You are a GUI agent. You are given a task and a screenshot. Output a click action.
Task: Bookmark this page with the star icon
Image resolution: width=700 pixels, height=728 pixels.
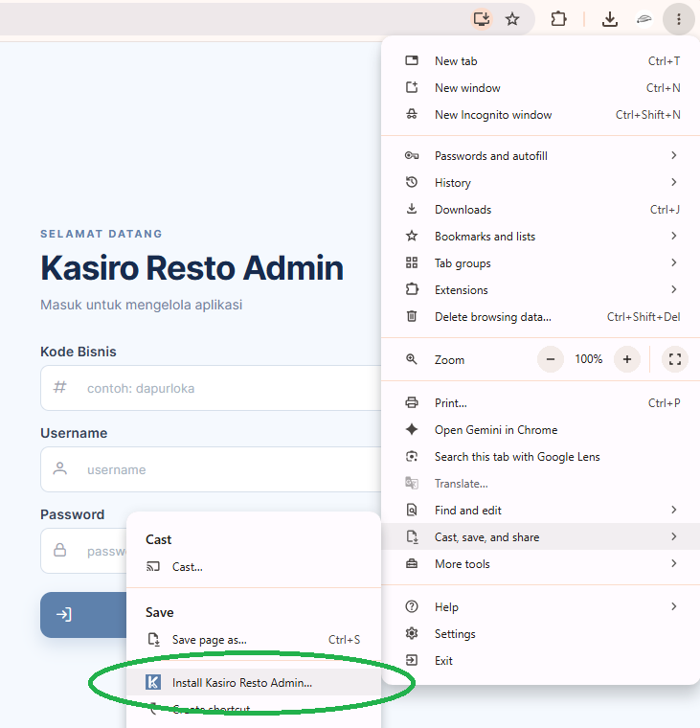click(x=512, y=19)
